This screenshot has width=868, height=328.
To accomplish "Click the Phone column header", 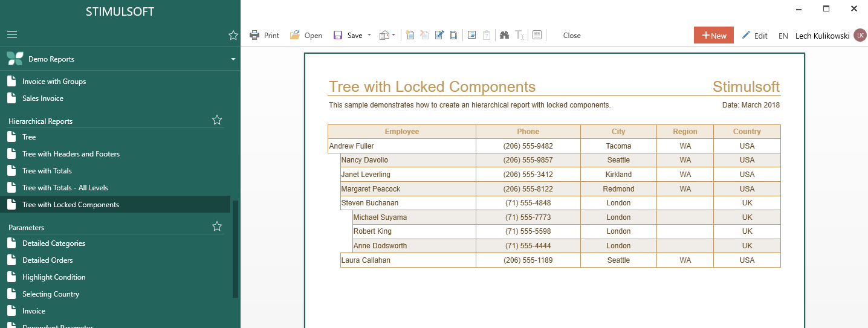I will click(x=528, y=132).
